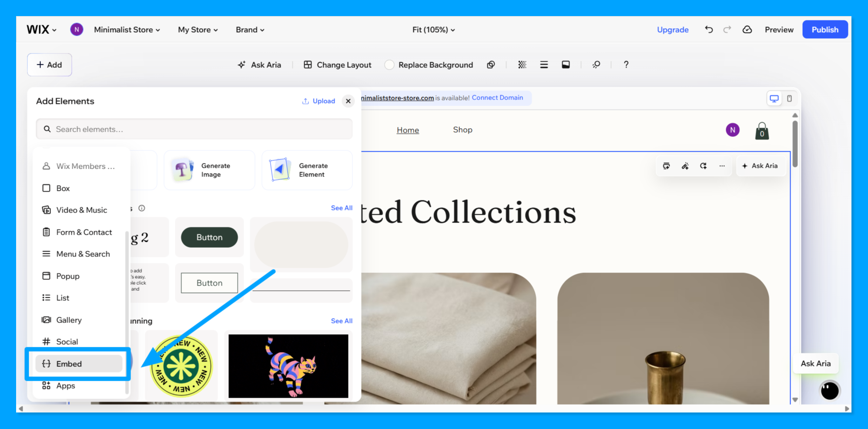Click the magic design icon in floating toolbar
Screen dimensions: 868x429
point(685,166)
